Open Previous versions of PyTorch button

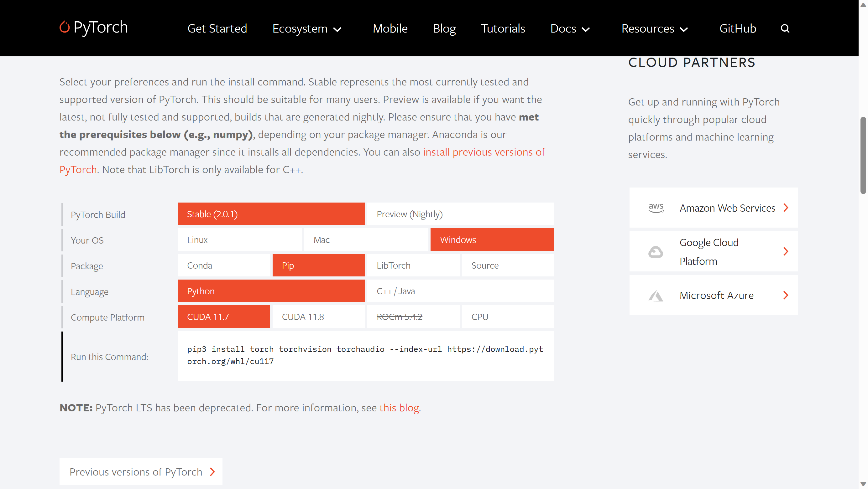coord(141,471)
